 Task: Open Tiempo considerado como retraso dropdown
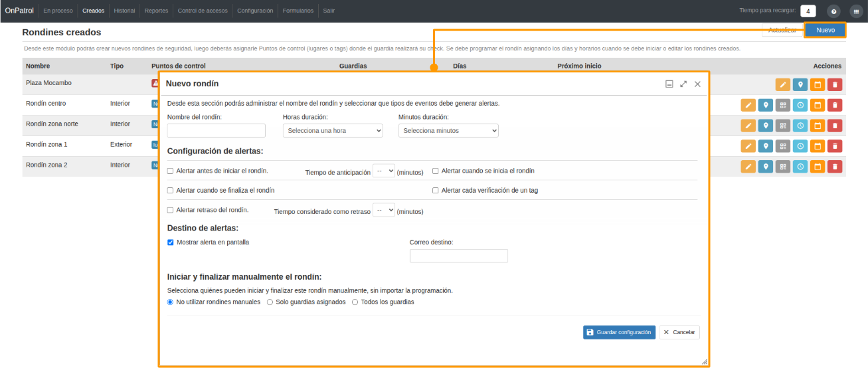[x=384, y=210]
